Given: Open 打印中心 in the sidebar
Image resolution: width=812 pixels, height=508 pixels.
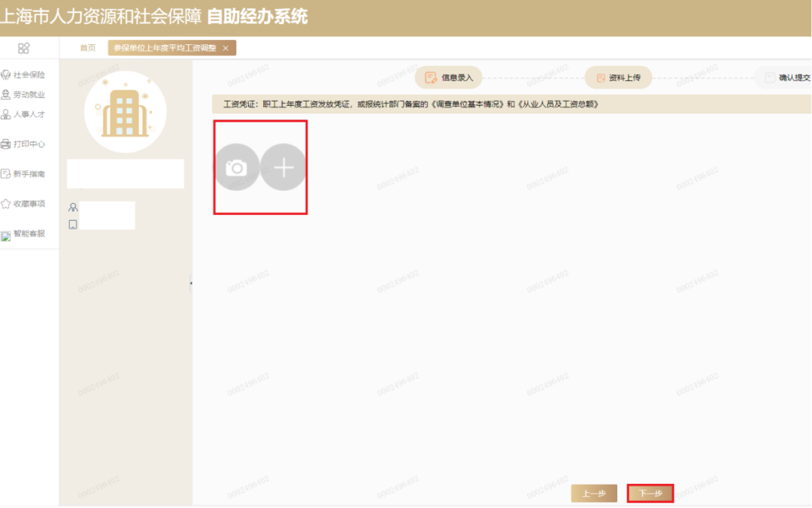Looking at the screenshot, I should pyautogui.click(x=23, y=144).
